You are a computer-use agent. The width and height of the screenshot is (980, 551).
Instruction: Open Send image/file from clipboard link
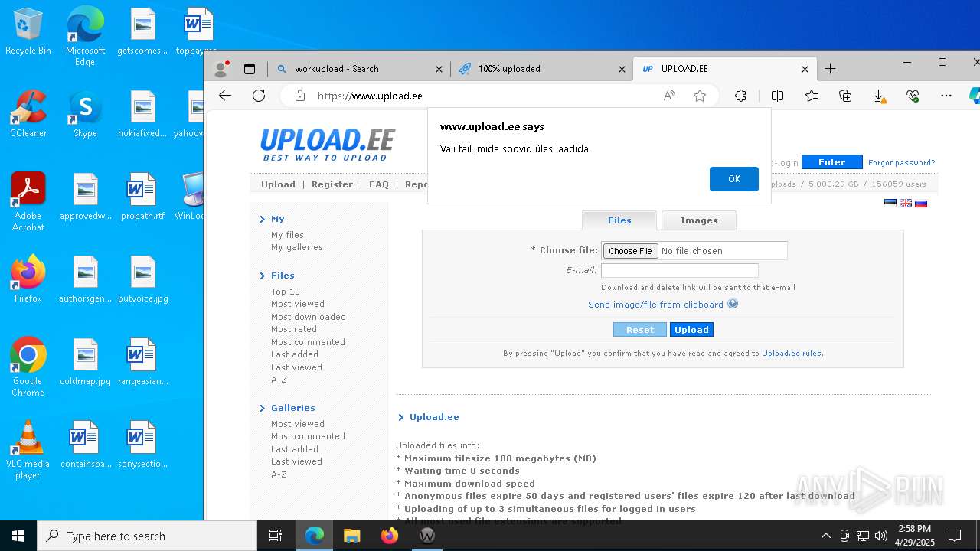tap(655, 305)
